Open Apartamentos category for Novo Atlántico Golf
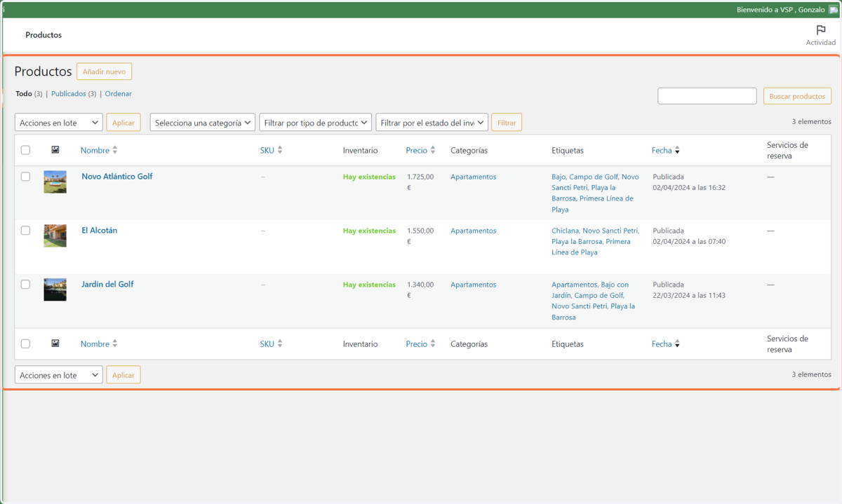 coord(473,177)
